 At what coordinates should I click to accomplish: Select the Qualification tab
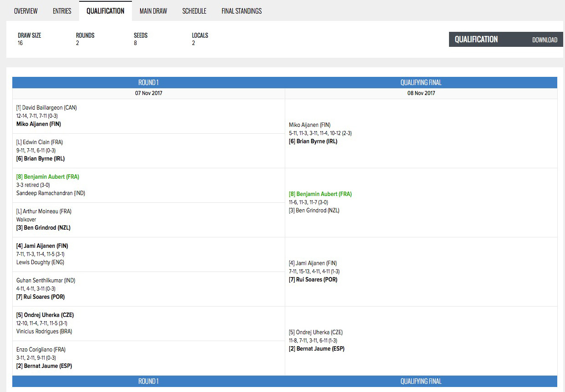click(x=105, y=11)
